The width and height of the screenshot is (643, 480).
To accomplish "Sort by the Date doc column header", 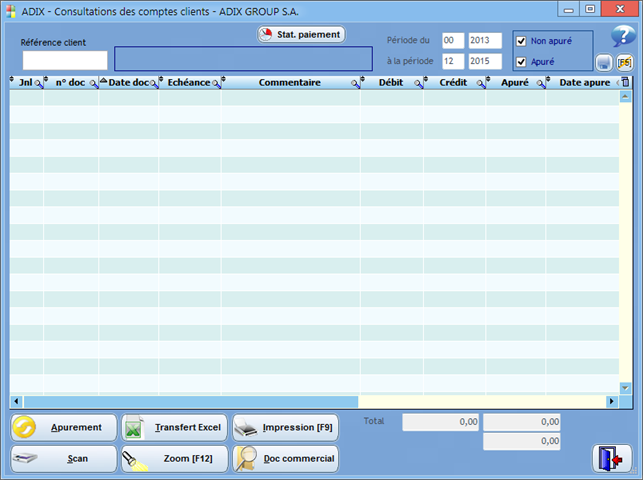I will point(128,83).
